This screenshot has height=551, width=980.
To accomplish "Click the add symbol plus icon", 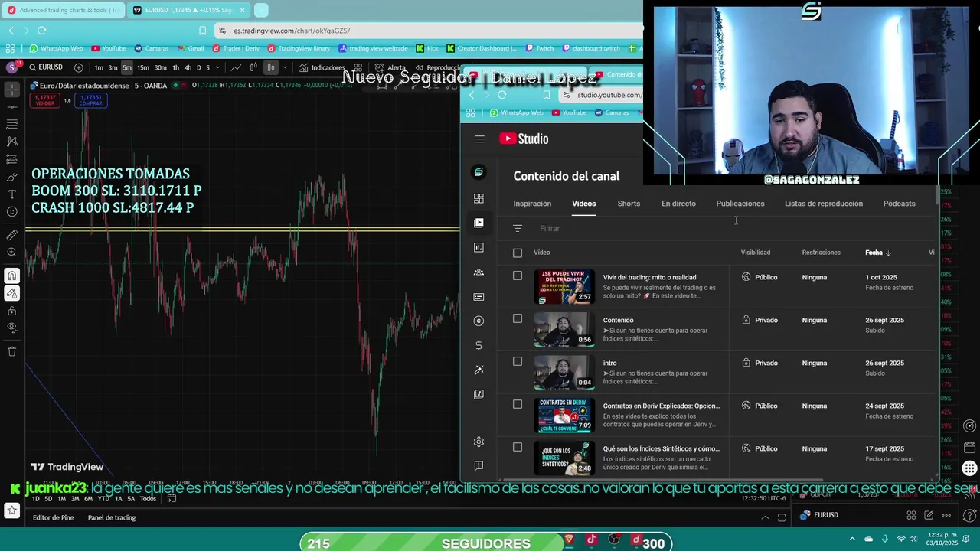I will [x=78, y=67].
